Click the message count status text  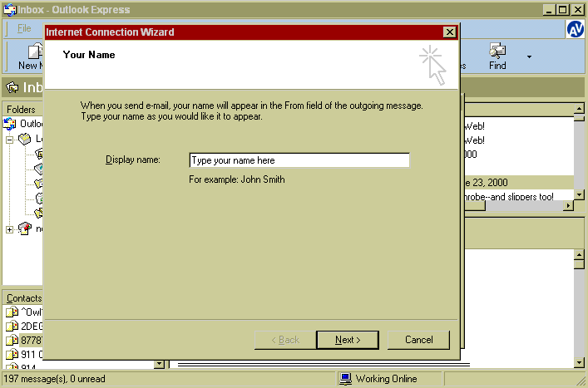click(x=54, y=379)
